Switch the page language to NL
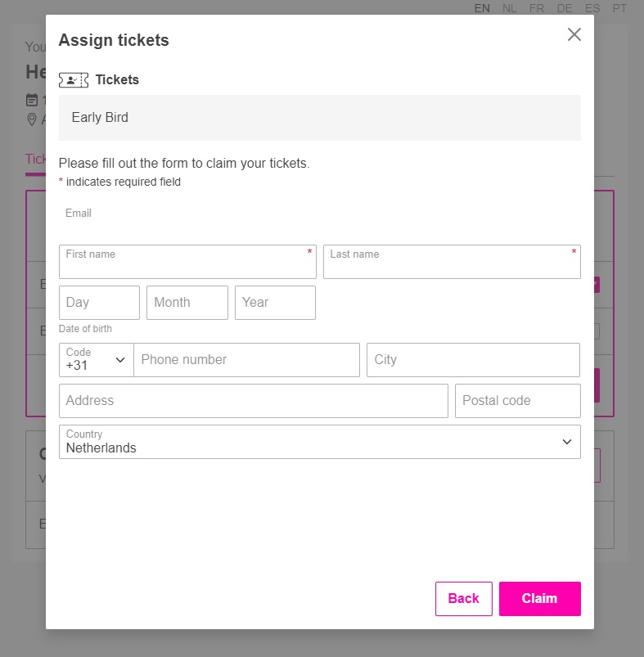Screen dimensions: 644x657 pyautogui.click(x=509, y=8)
